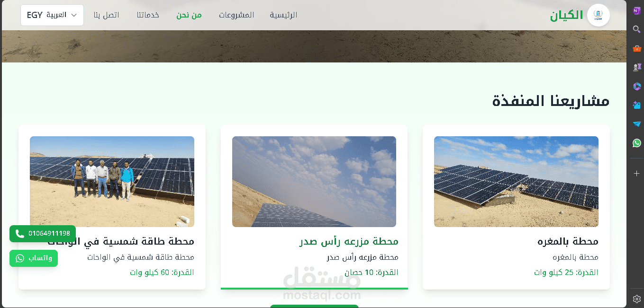Open the shopping bag sidebar icon
The width and height of the screenshot is (644, 308).
click(x=636, y=48)
